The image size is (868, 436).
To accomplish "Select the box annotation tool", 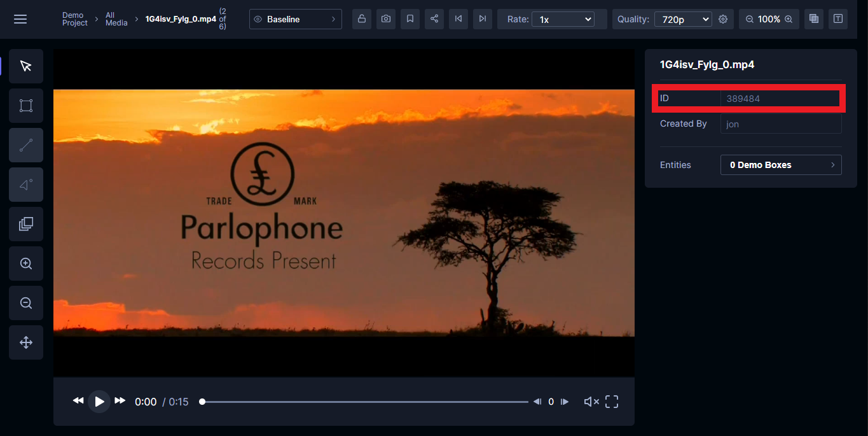I will [x=26, y=106].
